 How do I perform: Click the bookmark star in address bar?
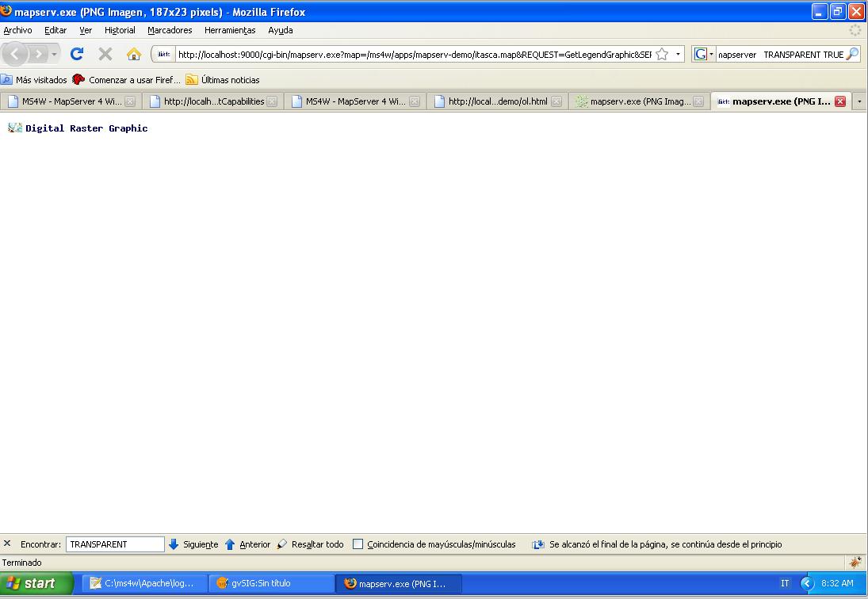pos(662,55)
